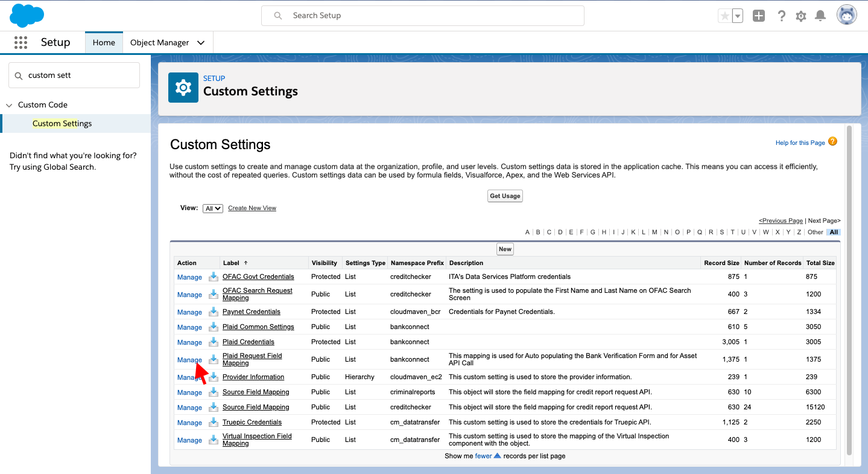
Task: Open the Create New View link
Action: pos(252,208)
